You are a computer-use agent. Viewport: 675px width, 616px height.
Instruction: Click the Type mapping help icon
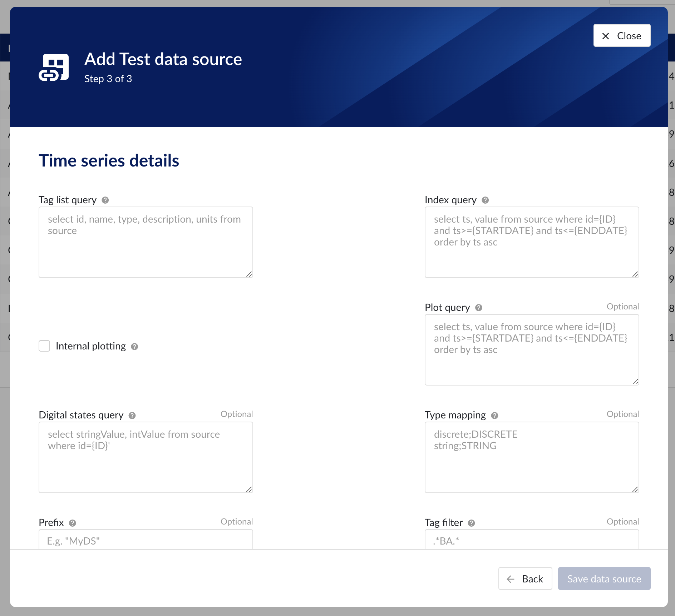coord(494,416)
